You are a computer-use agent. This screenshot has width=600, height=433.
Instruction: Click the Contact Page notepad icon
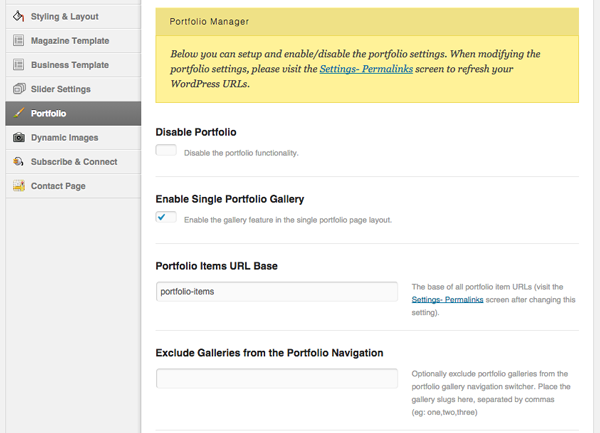[19, 186]
